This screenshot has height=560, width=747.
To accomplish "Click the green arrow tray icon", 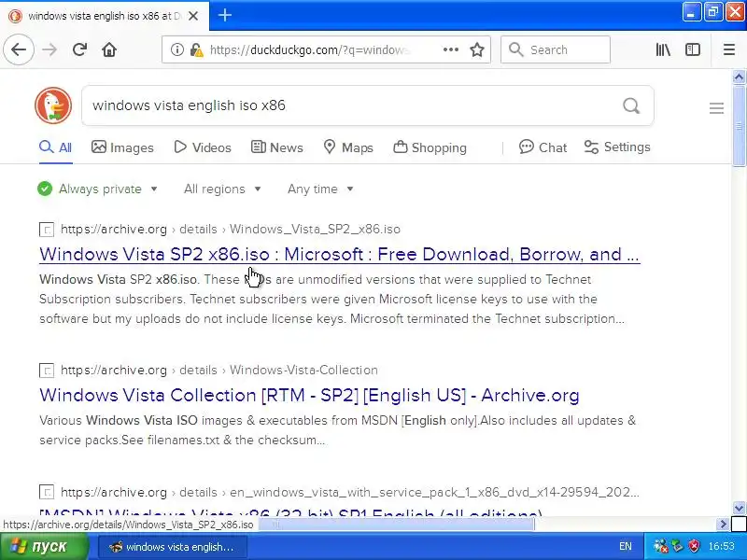I will coord(677,546).
